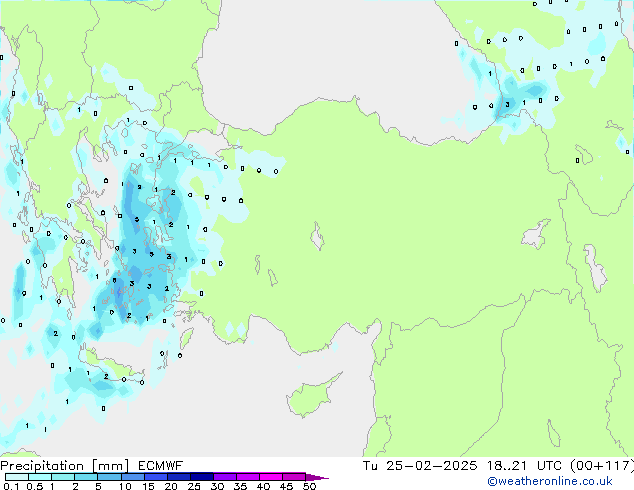The height and width of the screenshot is (490, 634).
Task: Click the '25' legend scale label
Action: pos(194,486)
